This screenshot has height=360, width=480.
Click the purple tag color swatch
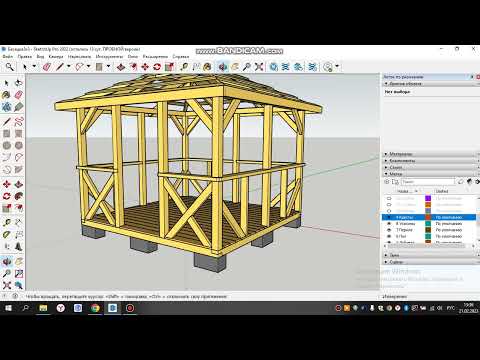[x=428, y=198]
